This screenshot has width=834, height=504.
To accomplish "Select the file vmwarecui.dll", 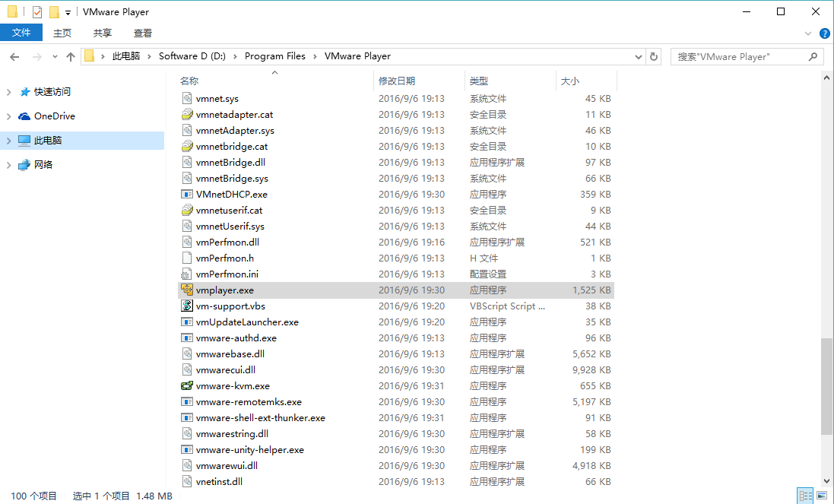I will 396,369.
